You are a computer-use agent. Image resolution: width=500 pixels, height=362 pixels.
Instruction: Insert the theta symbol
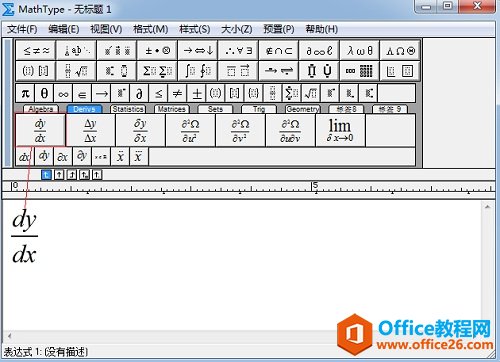click(44, 93)
